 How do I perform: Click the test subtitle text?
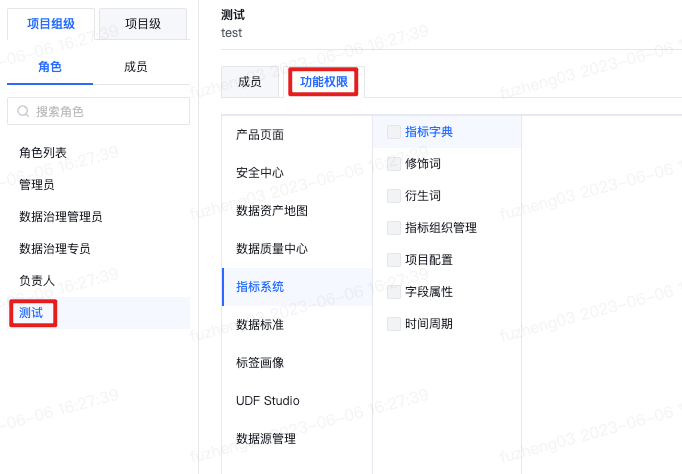pyautogui.click(x=231, y=33)
